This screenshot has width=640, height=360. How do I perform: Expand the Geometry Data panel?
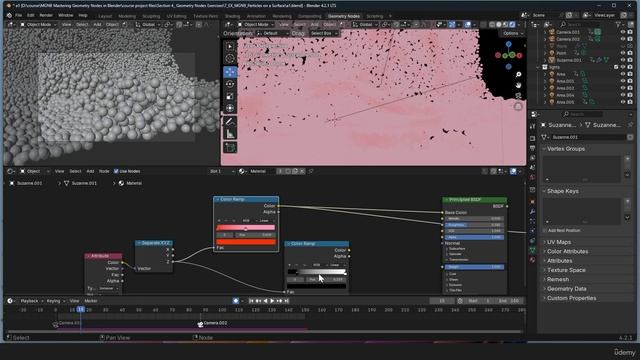(x=567, y=289)
